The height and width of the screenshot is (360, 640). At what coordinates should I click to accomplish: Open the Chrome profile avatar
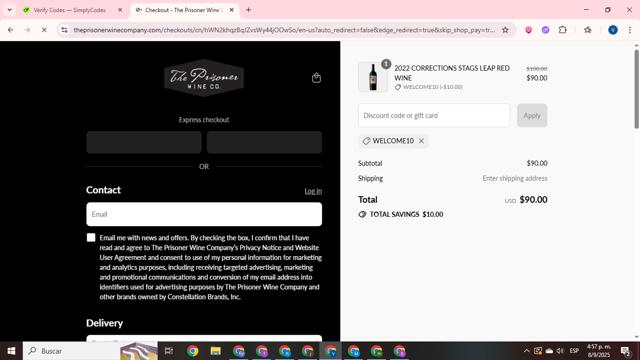[x=613, y=30]
